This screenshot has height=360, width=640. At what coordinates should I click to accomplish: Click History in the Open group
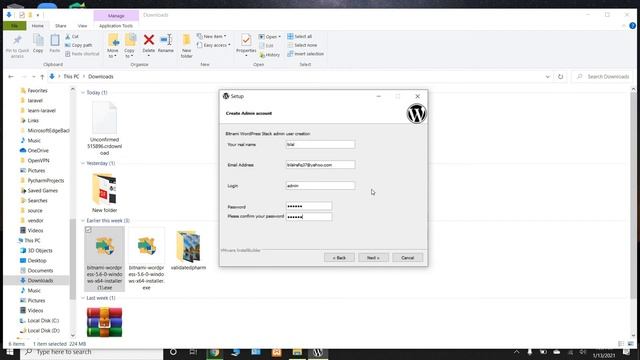(x=270, y=55)
